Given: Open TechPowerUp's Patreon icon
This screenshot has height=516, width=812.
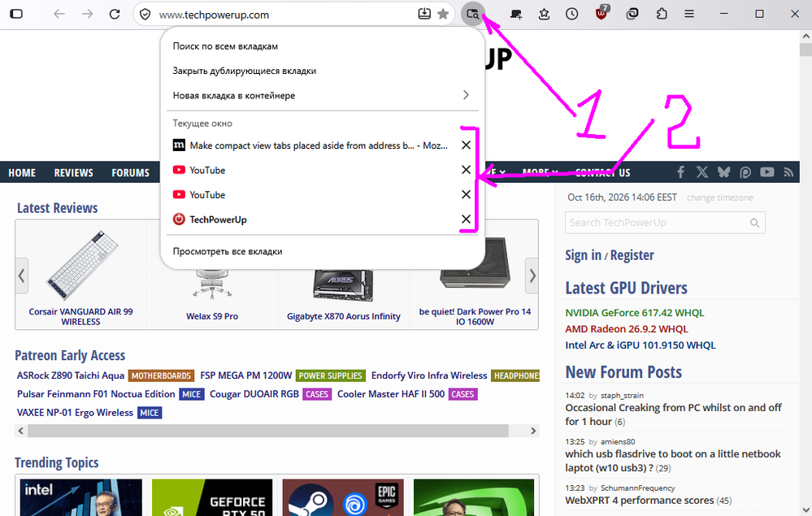Looking at the screenshot, I should [745, 171].
